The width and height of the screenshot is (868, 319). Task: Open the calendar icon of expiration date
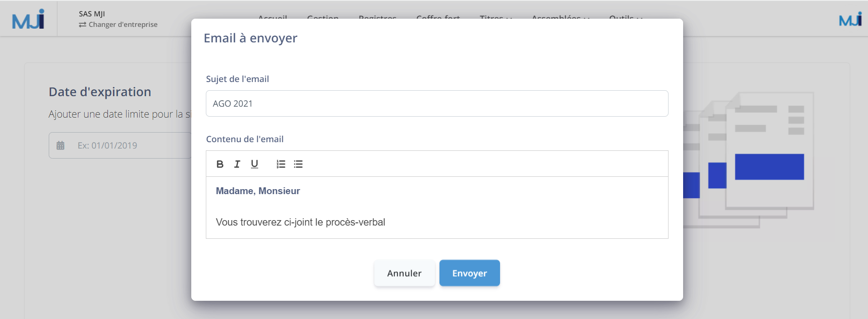(x=61, y=145)
